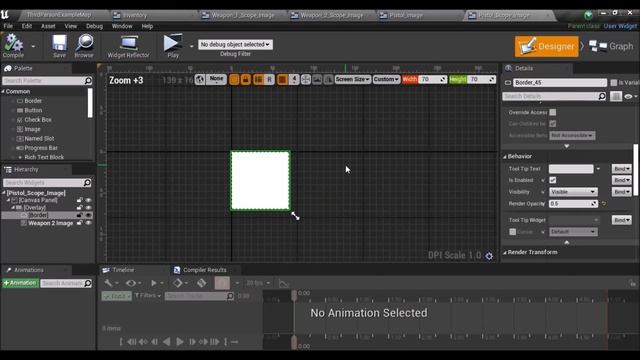Click the Render Opacity value slider field
The width and height of the screenshot is (640, 360).
(x=573, y=203)
